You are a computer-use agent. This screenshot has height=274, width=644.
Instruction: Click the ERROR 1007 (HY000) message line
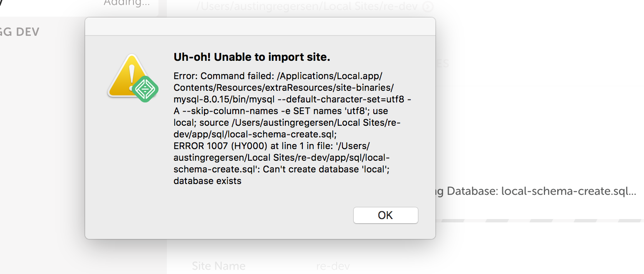[x=220, y=146]
